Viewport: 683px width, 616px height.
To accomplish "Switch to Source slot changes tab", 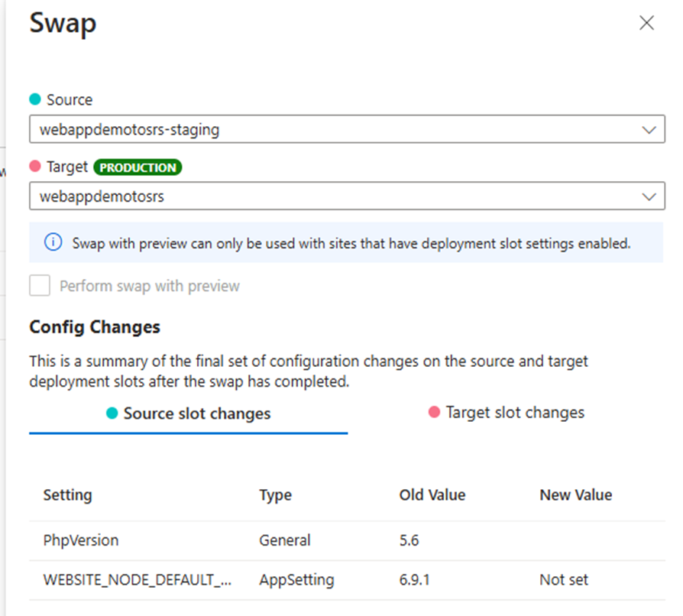I will tap(189, 413).
